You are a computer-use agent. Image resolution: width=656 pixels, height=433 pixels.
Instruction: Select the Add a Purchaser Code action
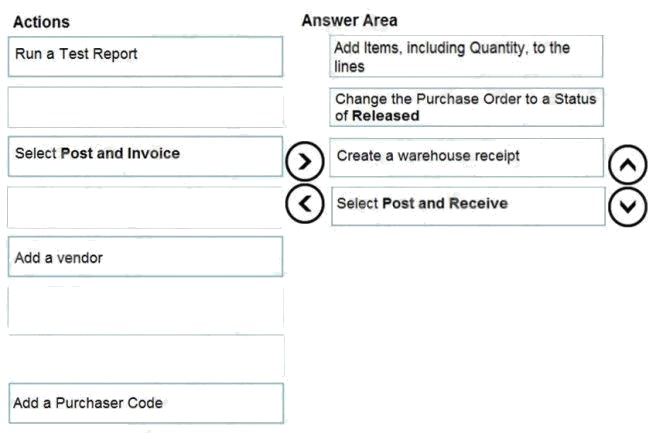[146, 403]
